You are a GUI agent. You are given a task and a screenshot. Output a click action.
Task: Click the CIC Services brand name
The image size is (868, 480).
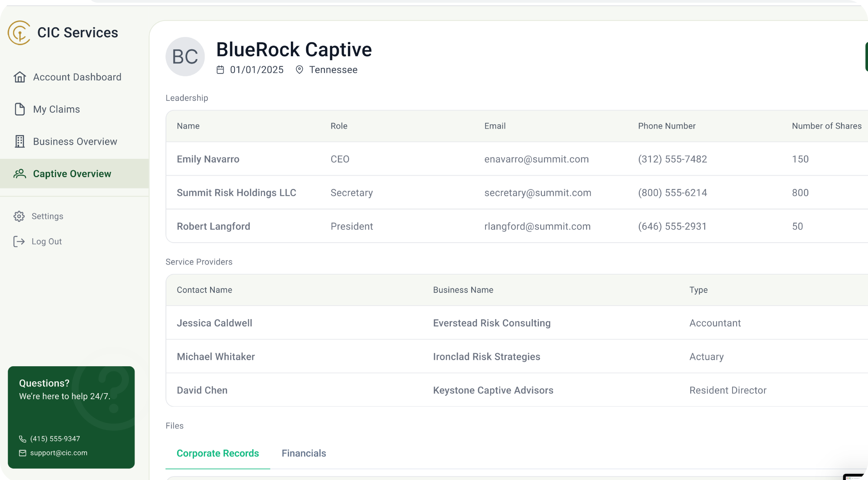pyautogui.click(x=78, y=33)
